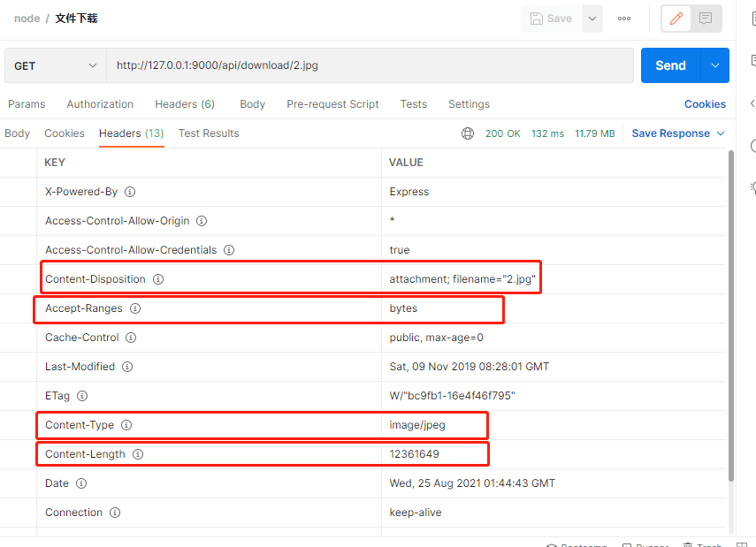The width and height of the screenshot is (756, 547).
Task: Select the bytes value
Action: click(x=403, y=308)
